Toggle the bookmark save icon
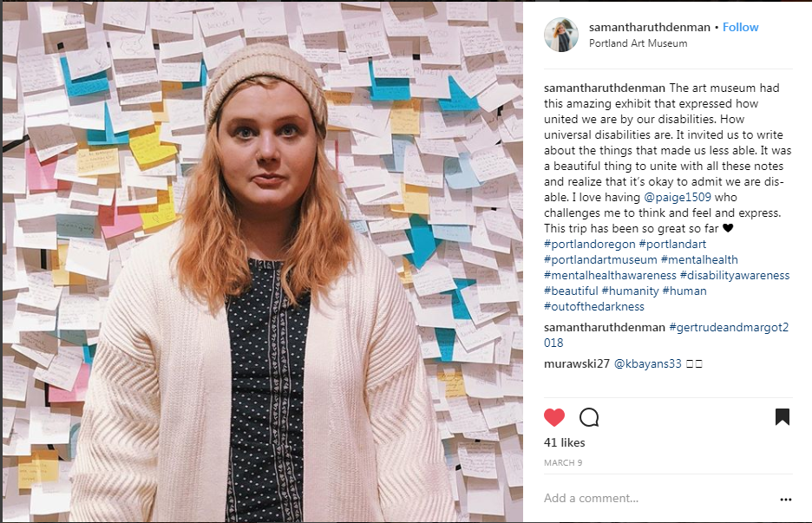This screenshot has width=812, height=523. click(x=782, y=417)
